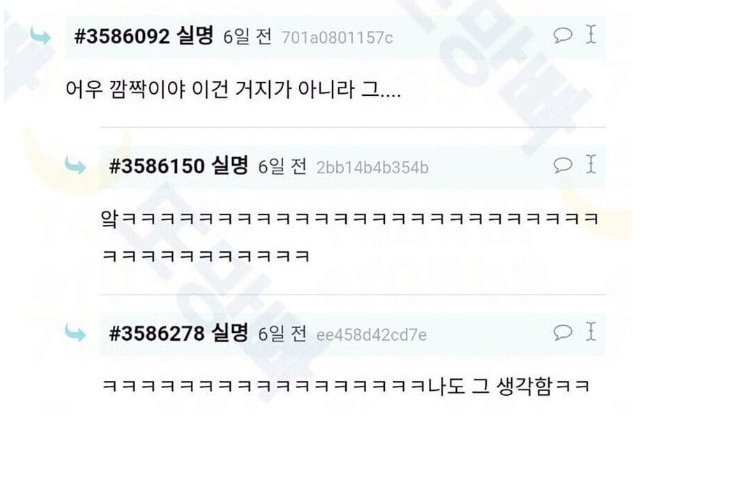Viewport: 745px width, 490px height.
Task: Open comment number link #3586092
Action: [122, 37]
